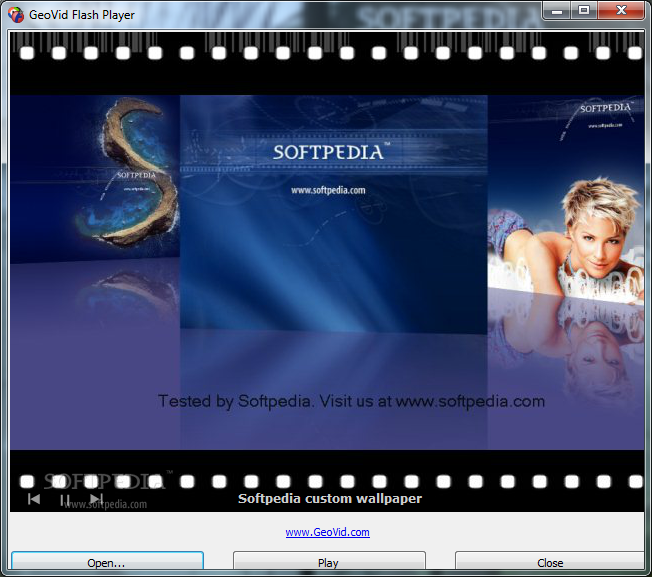Select the S-shaped island slide image
The image size is (652, 577).
(95, 179)
